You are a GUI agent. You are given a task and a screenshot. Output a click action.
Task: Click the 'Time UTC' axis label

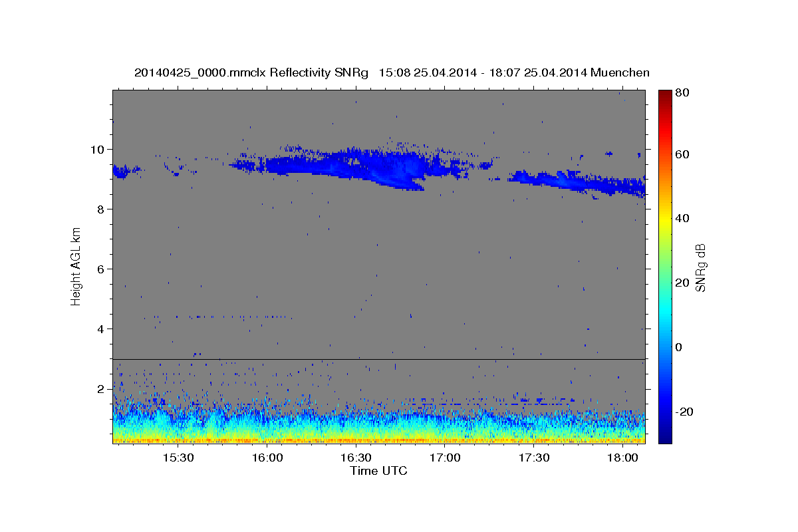point(378,471)
